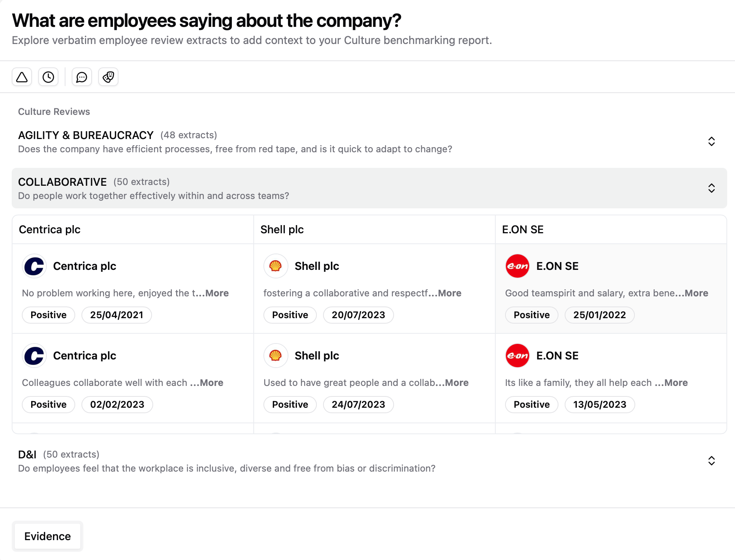Select the E.ON SE column header
This screenshot has width=735, height=560.
coord(522,229)
